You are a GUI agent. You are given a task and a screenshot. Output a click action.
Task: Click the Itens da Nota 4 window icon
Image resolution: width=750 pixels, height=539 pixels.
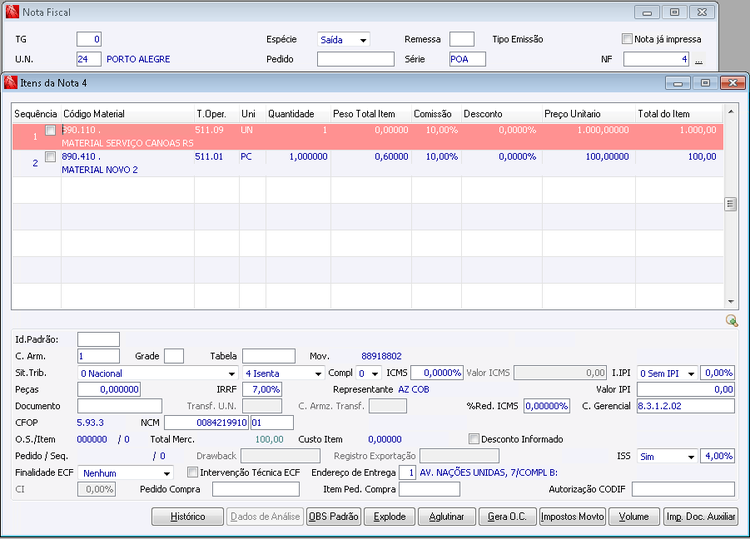11,83
